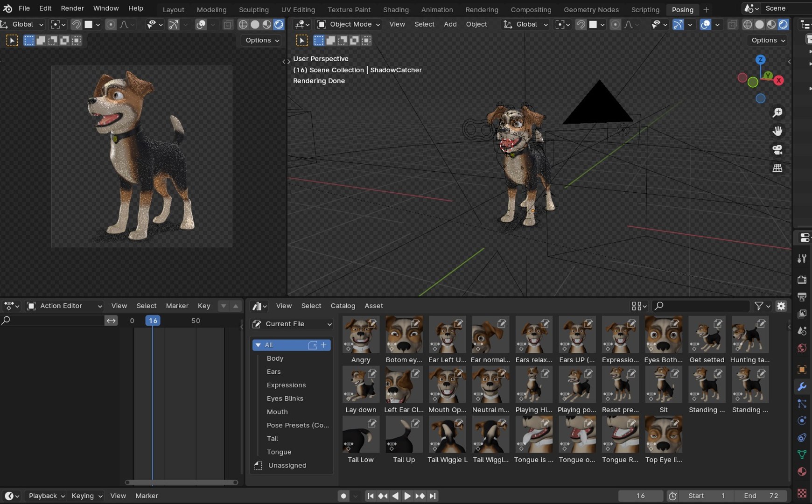
Task: Open the Modifiers wrench properties tab
Action: [802, 386]
